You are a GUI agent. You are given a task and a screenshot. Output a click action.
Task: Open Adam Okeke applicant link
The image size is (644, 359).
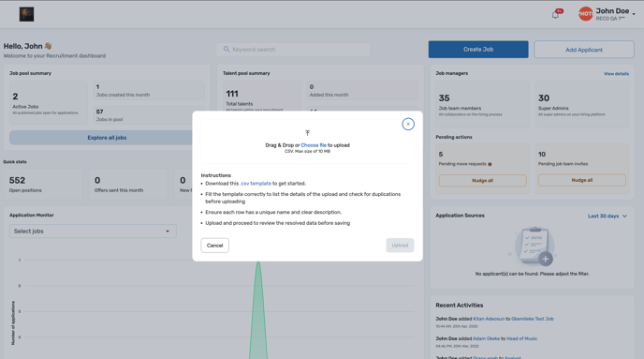coord(487,339)
